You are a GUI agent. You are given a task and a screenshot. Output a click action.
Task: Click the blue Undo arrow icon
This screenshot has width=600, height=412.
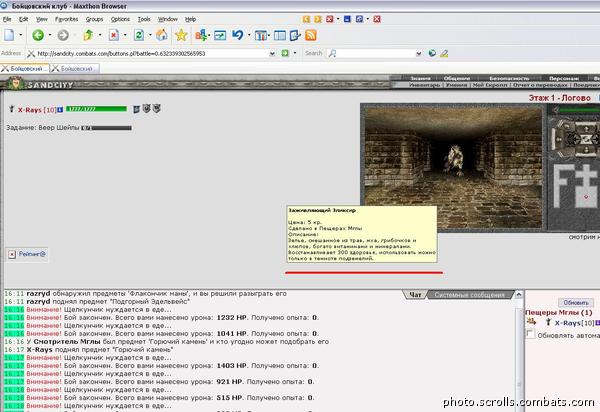[238, 35]
